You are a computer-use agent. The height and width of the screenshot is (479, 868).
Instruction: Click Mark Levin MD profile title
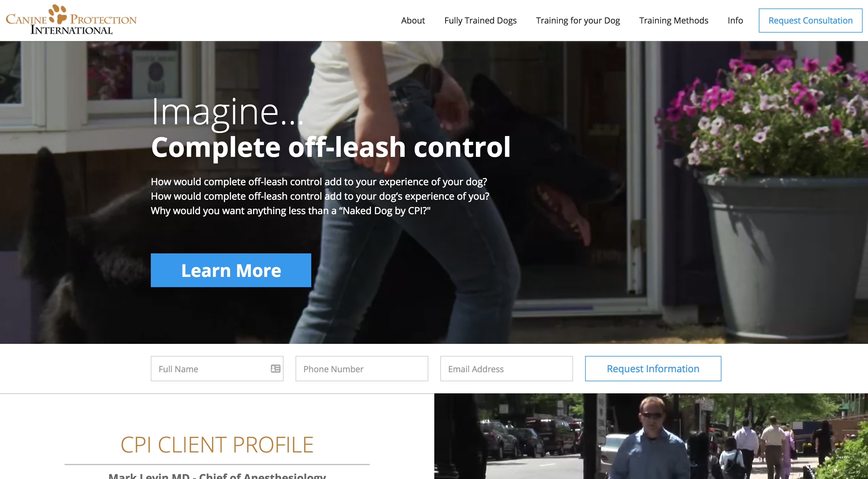(x=217, y=475)
